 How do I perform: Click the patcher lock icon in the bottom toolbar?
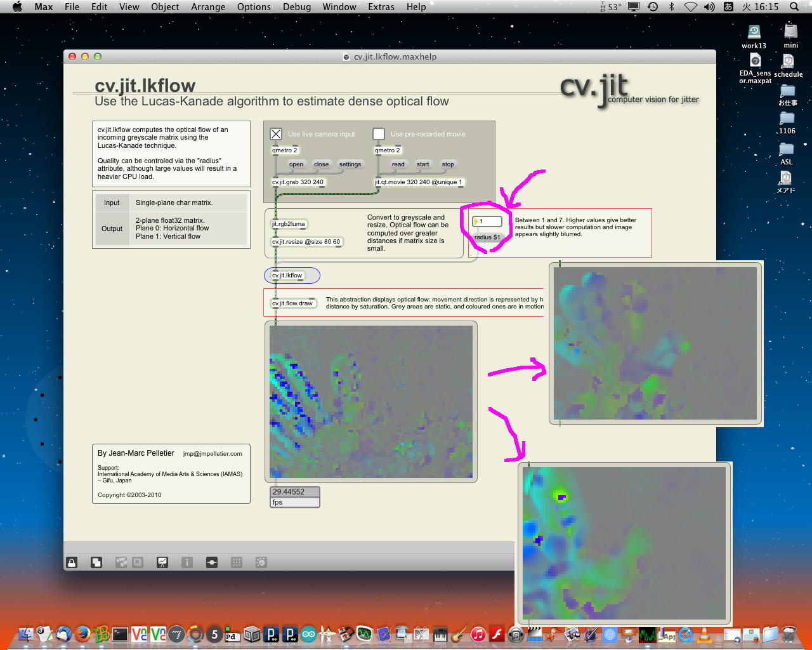tap(72, 562)
